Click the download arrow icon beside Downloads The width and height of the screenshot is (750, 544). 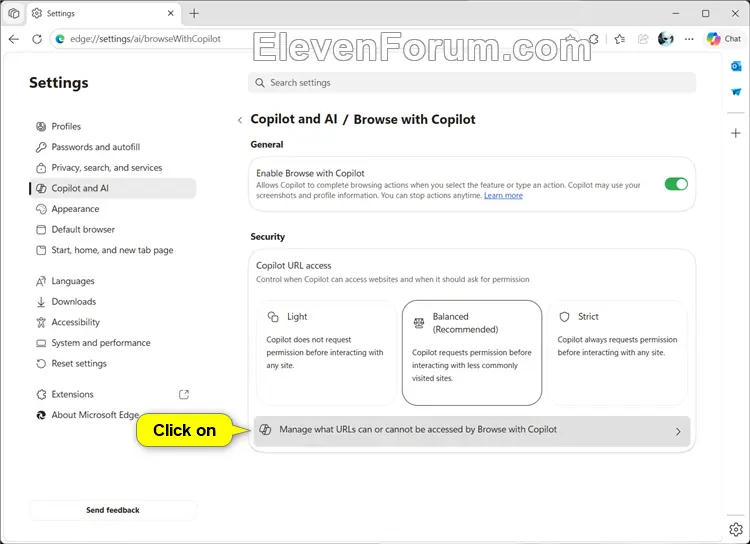click(41, 301)
